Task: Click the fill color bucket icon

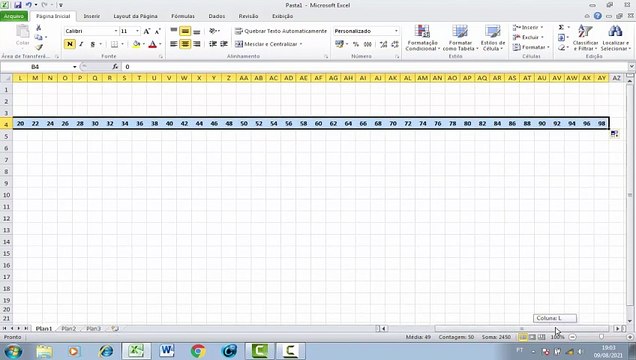Action: point(136,44)
